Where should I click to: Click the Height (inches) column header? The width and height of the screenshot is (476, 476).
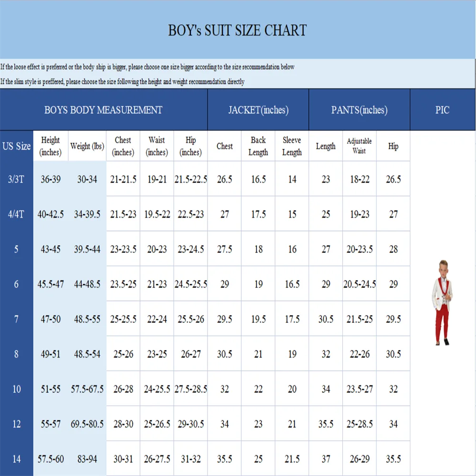50,146
